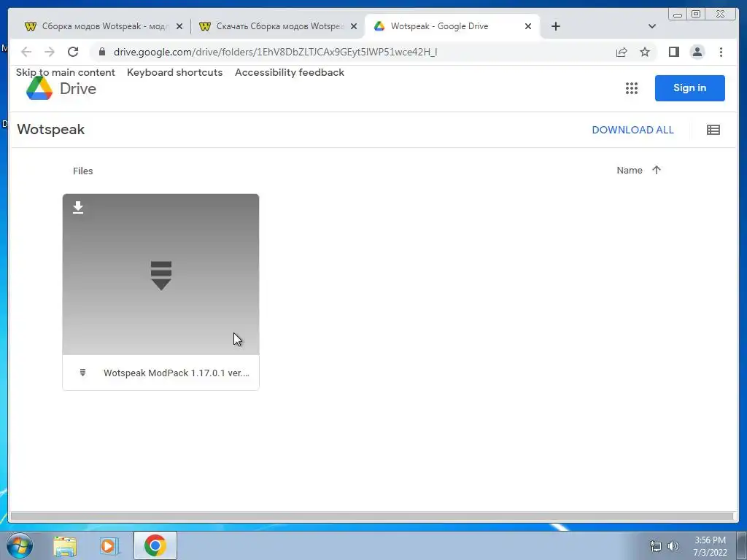Image resolution: width=747 pixels, height=560 pixels.
Task: Bookmark this page with the star icon
Action: 645,52
